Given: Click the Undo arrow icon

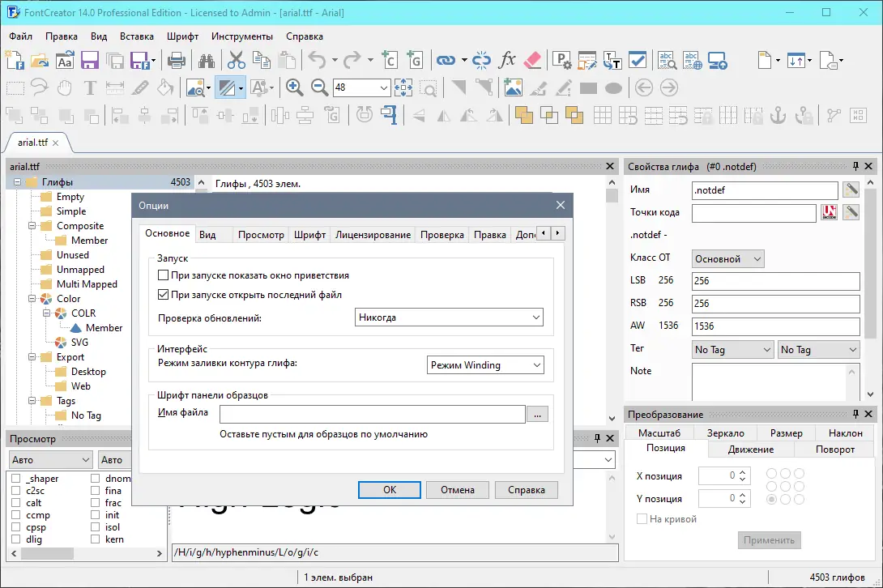Looking at the screenshot, I should [x=317, y=60].
